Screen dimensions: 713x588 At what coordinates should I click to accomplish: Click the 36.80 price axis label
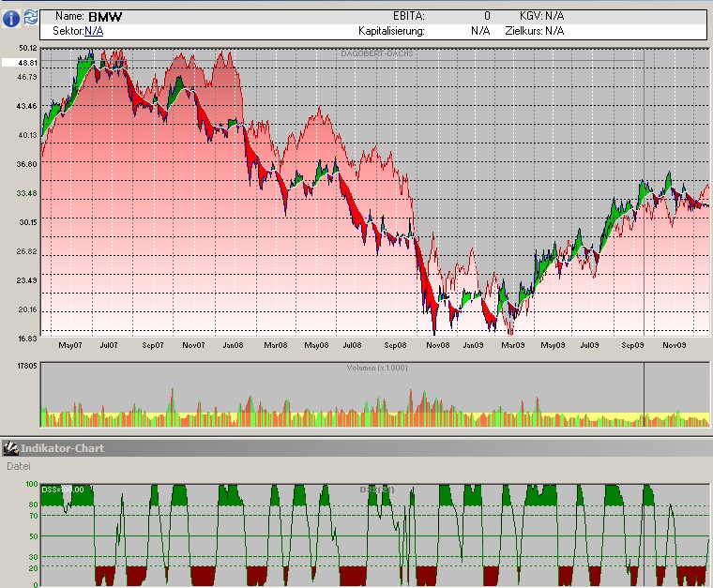pyautogui.click(x=28, y=164)
